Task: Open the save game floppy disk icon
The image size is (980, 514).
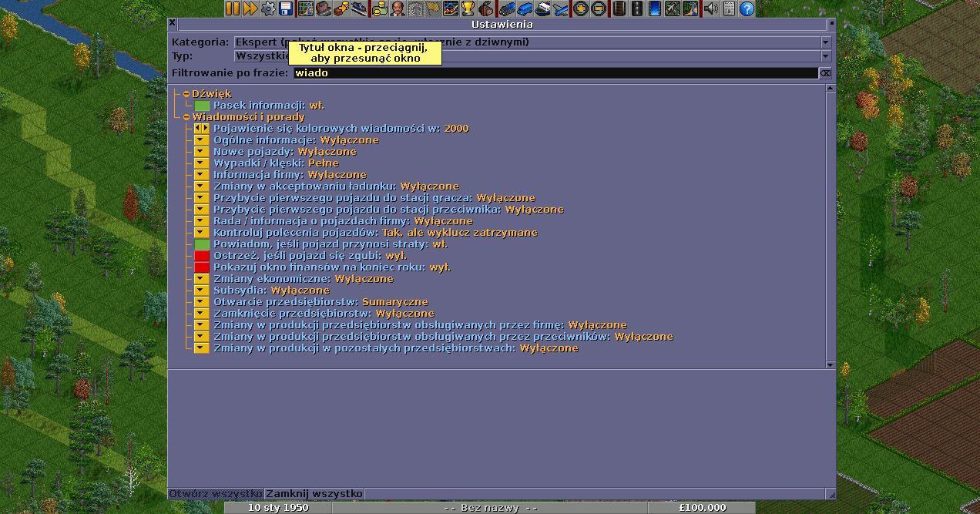Action: (287, 8)
